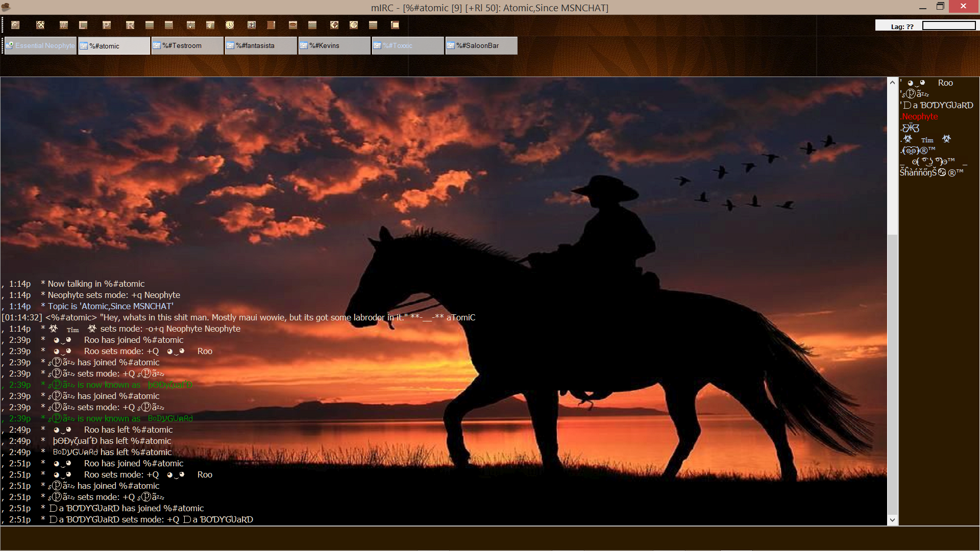The image size is (980, 551).
Task: Click the address book toolbar icon
Action: tap(252, 25)
